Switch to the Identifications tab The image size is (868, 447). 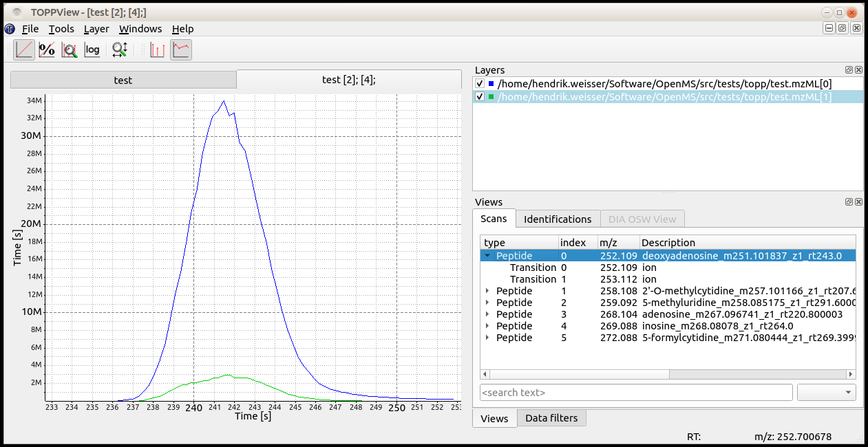tap(558, 218)
